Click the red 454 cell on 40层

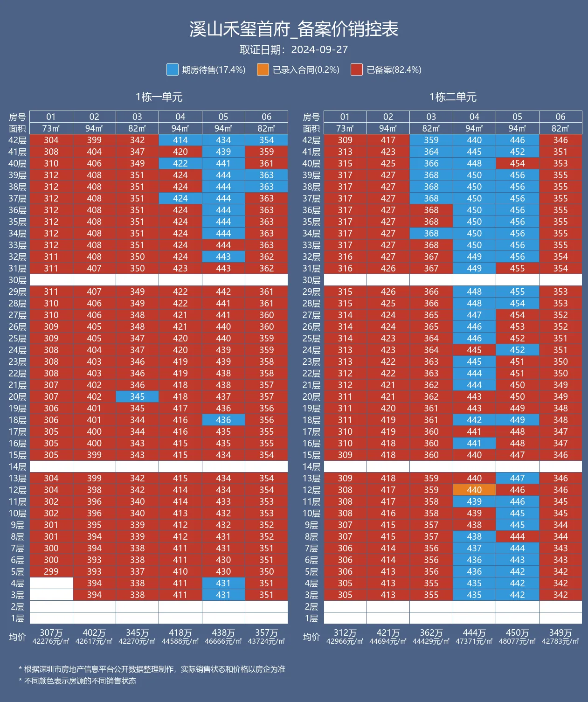pyautogui.click(x=517, y=163)
